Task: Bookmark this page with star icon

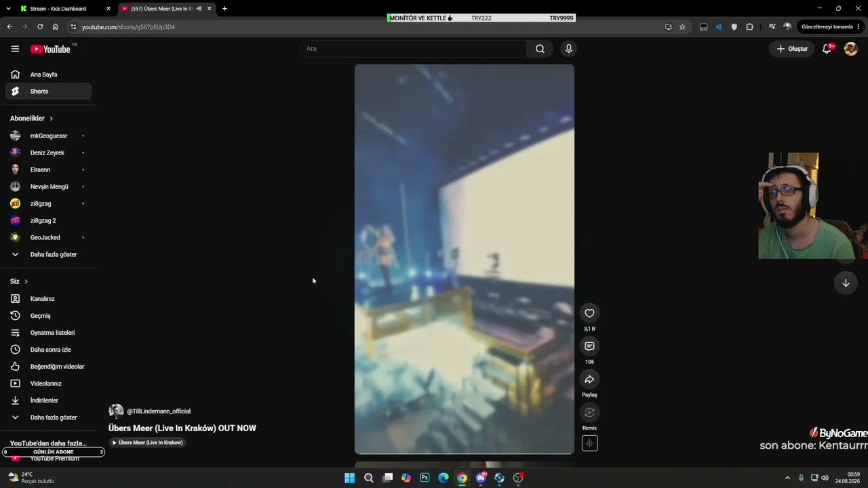Action: pos(682,26)
